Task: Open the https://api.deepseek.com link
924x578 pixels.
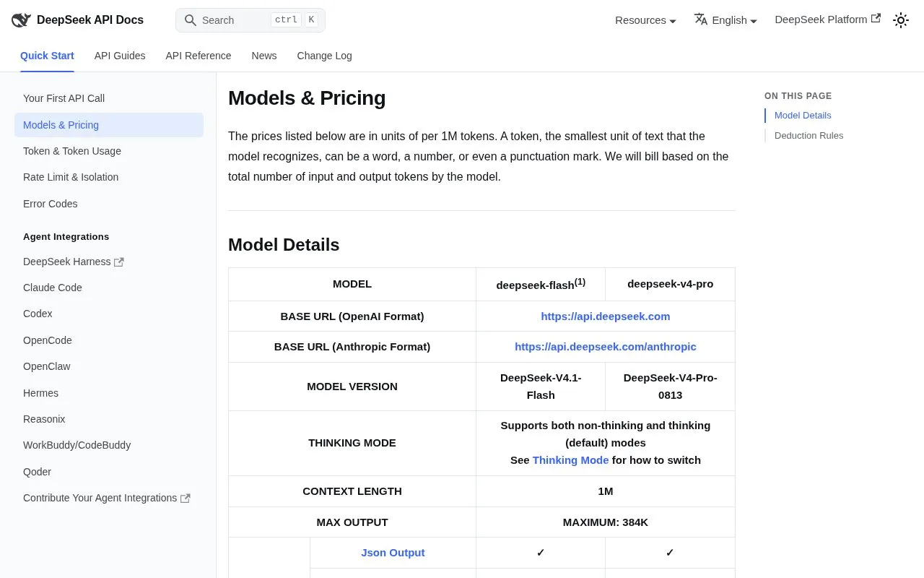Action: pyautogui.click(x=606, y=316)
